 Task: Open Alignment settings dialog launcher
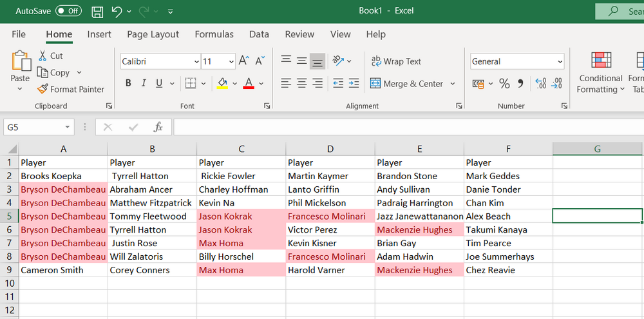(x=459, y=106)
